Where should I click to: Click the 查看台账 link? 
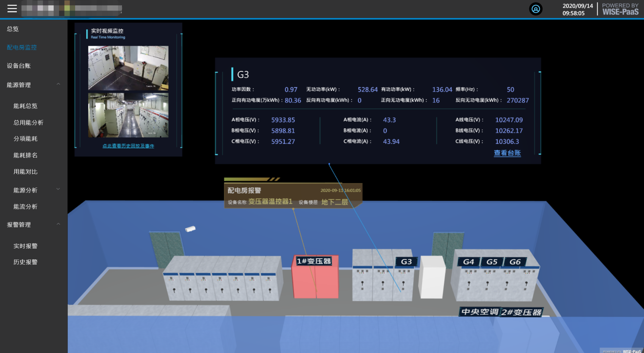coord(507,153)
